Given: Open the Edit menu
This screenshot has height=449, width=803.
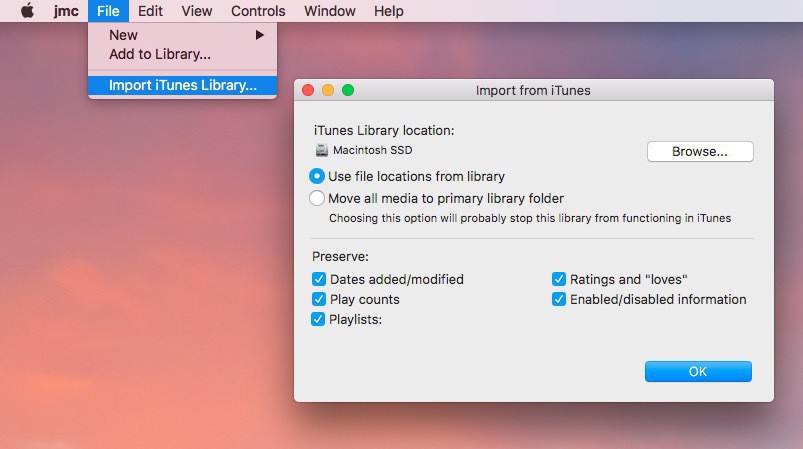Looking at the screenshot, I should tap(150, 11).
